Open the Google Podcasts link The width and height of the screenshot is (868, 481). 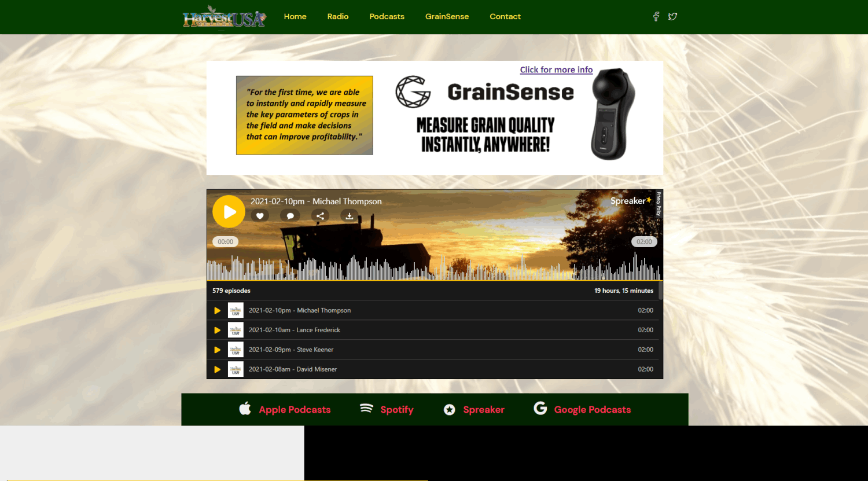coord(593,409)
